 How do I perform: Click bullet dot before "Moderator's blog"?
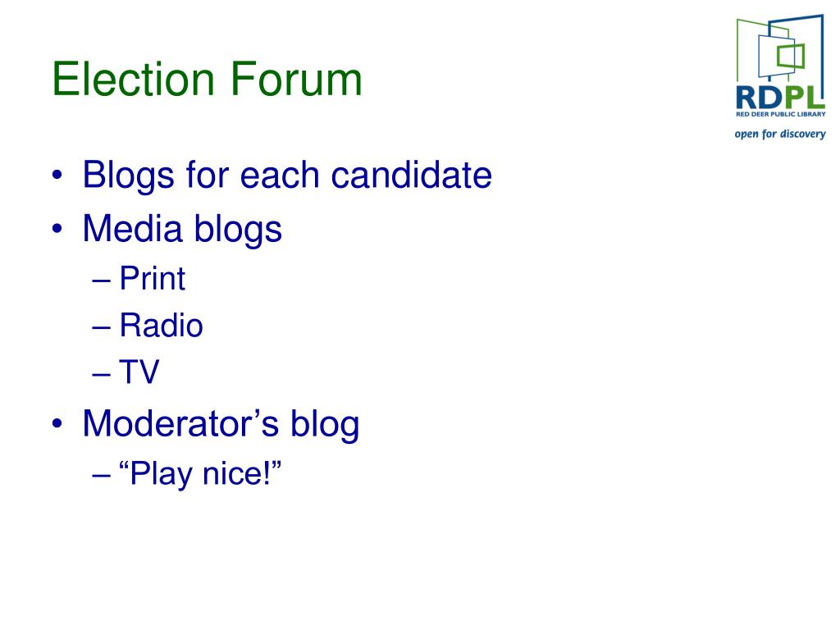[x=57, y=424]
